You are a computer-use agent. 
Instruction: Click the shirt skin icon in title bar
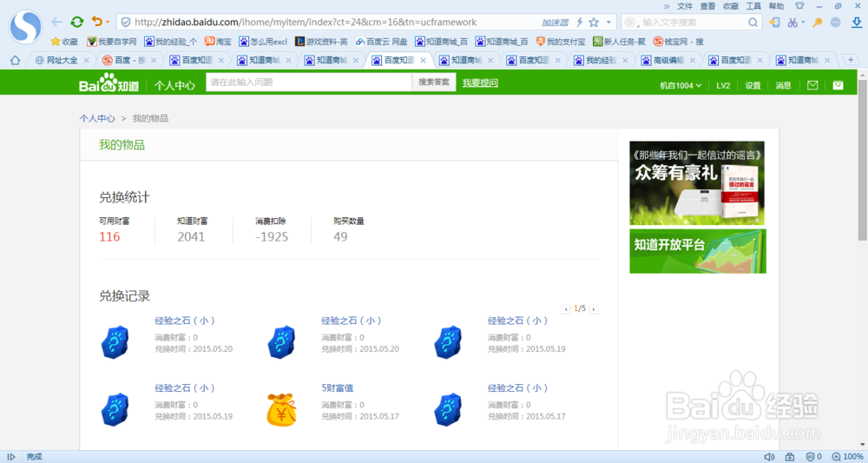(x=799, y=6)
